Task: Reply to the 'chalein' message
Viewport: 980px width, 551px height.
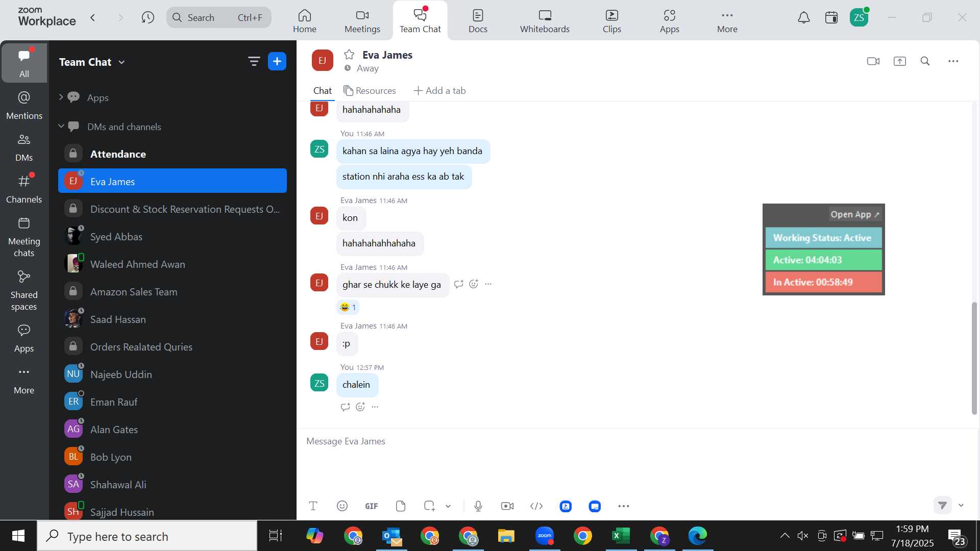Action: 346,407
